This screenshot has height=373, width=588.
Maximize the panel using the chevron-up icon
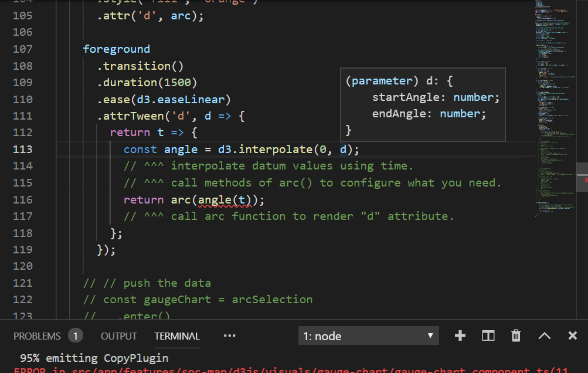544,335
